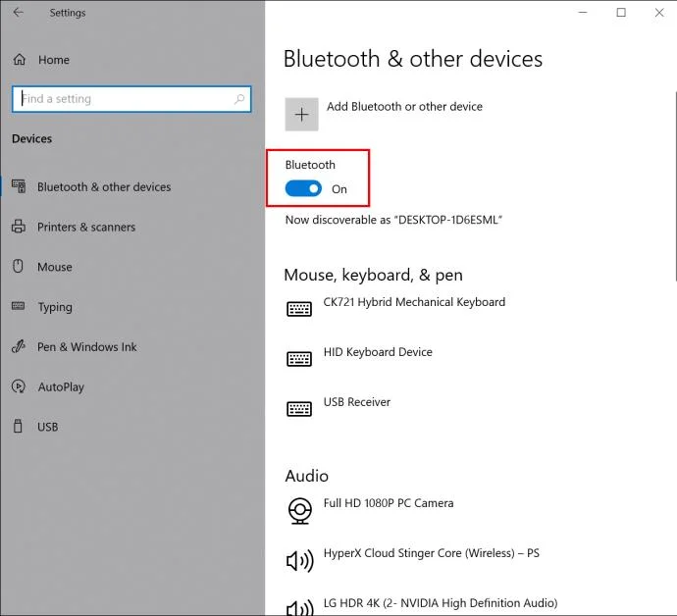Turn off the Bluetooth toggle

click(x=303, y=188)
